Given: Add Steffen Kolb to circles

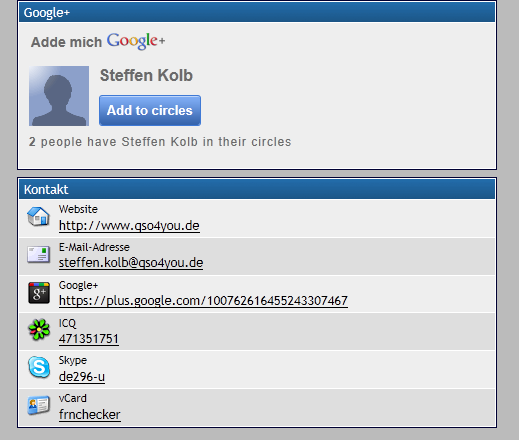Looking at the screenshot, I should point(150,110).
